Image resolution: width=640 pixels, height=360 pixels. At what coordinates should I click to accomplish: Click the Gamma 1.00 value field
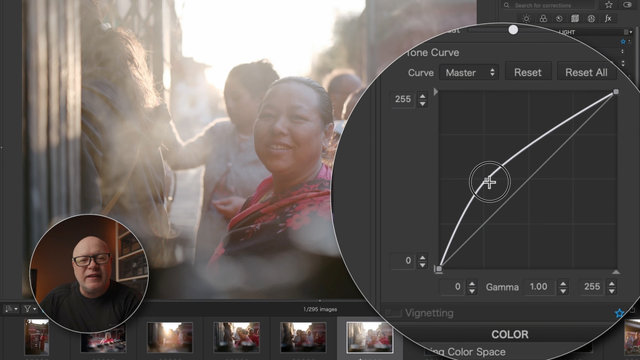pos(539,287)
